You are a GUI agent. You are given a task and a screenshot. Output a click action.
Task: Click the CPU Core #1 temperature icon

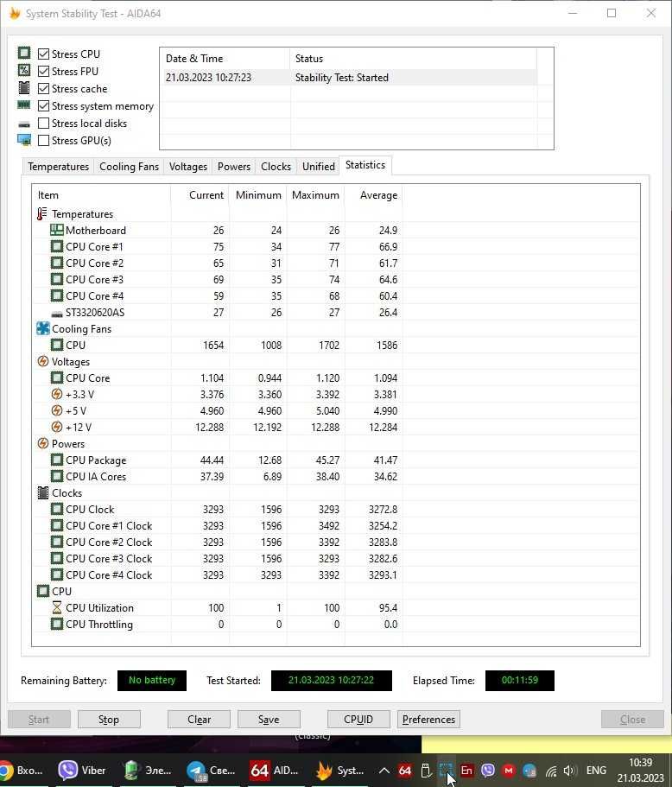pos(57,247)
